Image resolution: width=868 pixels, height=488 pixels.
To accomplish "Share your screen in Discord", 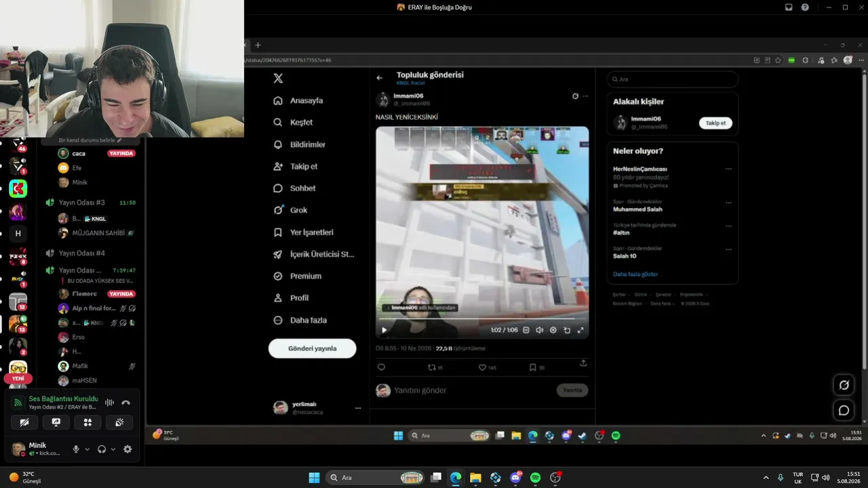I will [56, 422].
